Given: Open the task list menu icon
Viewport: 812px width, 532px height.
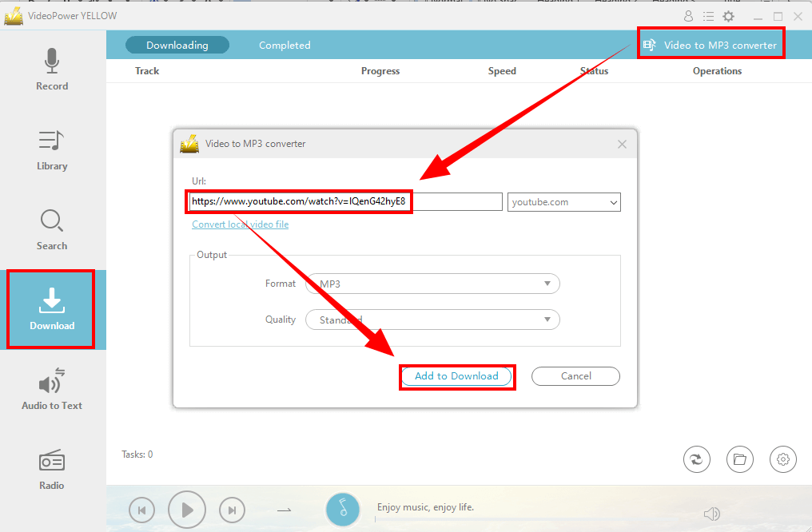Looking at the screenshot, I should (x=708, y=17).
